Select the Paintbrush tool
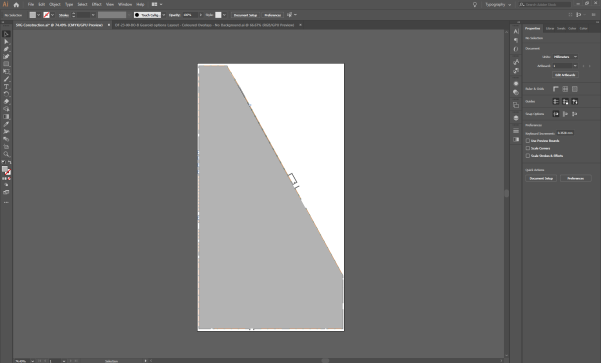Screen dimensions: 601x363 pos(6,79)
